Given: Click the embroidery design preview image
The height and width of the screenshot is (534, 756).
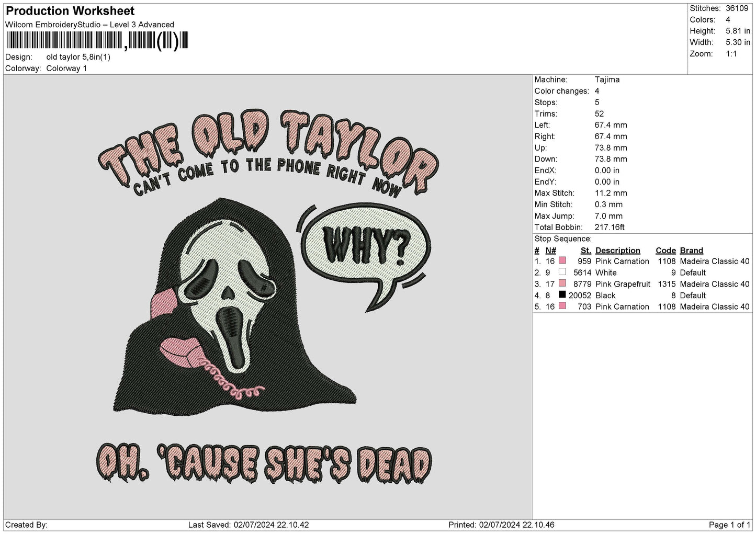Looking at the screenshot, I should click(267, 297).
